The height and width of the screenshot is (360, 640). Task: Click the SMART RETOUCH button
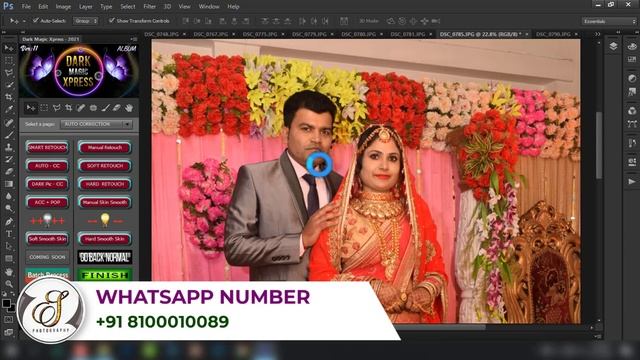[47, 148]
